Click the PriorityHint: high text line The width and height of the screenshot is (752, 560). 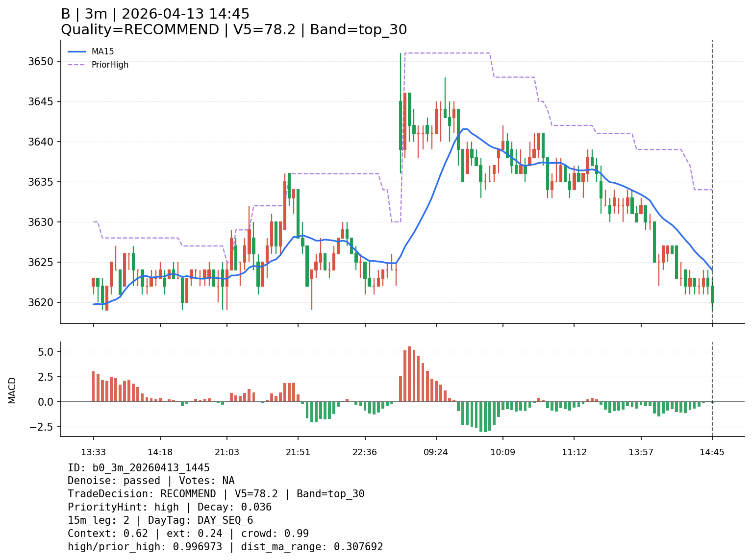coord(169,507)
